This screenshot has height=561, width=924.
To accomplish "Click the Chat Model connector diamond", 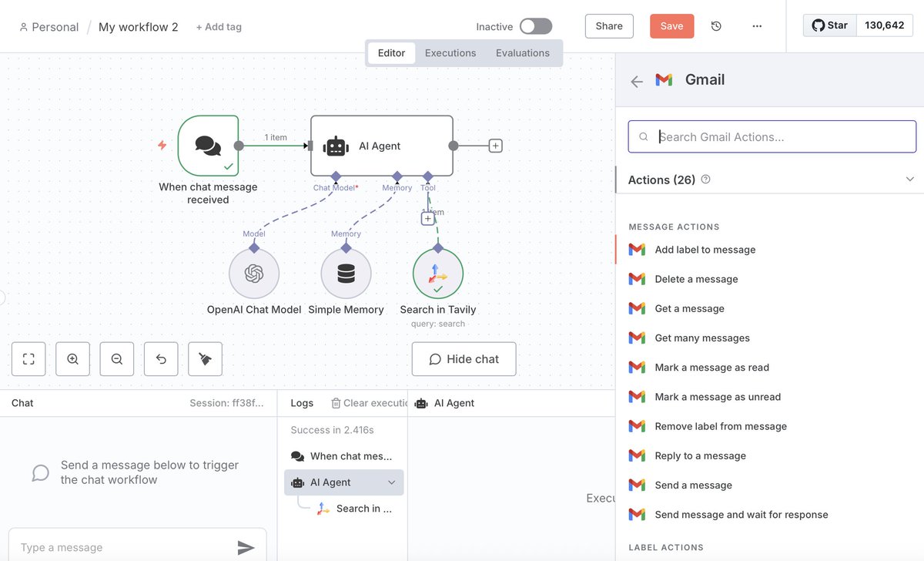I will pyautogui.click(x=336, y=176).
